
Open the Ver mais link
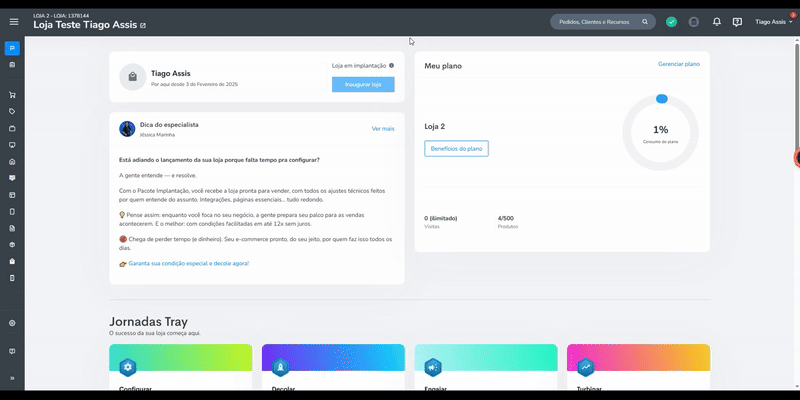coord(383,129)
